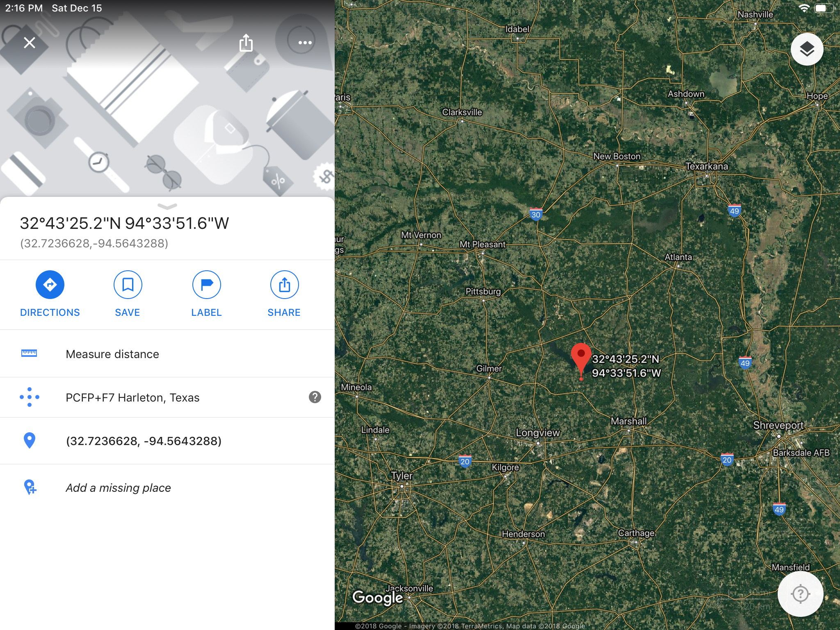Show plus code help question mark
This screenshot has height=630, width=840.
pos(315,397)
